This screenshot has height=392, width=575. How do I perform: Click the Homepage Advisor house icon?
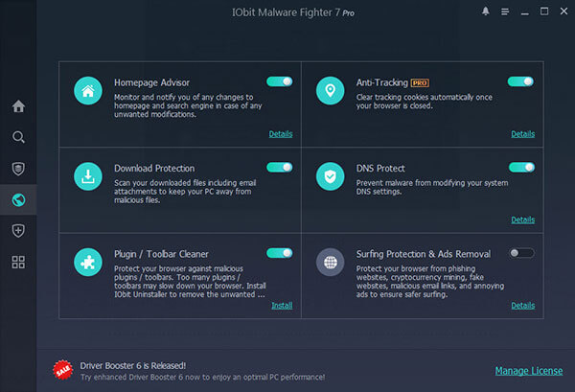(x=88, y=91)
